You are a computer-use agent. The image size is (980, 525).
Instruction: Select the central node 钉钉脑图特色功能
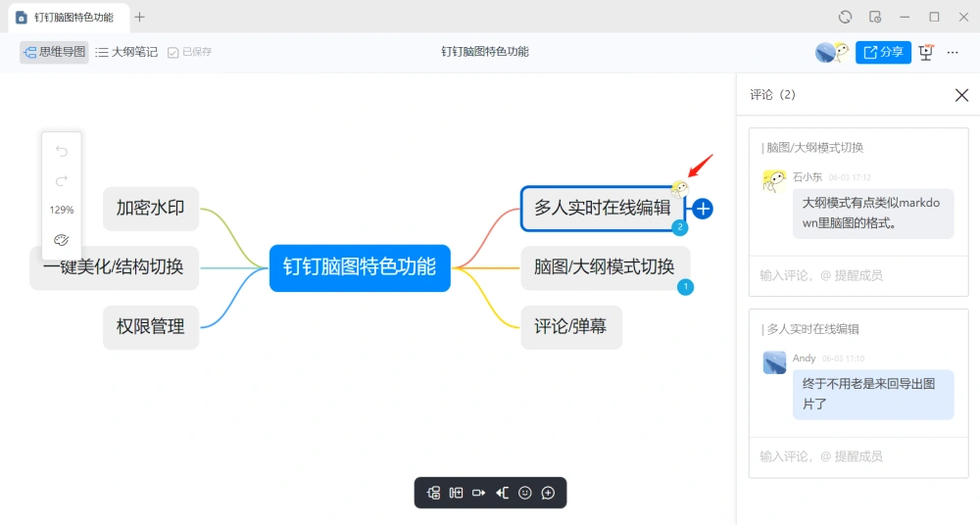(x=360, y=267)
